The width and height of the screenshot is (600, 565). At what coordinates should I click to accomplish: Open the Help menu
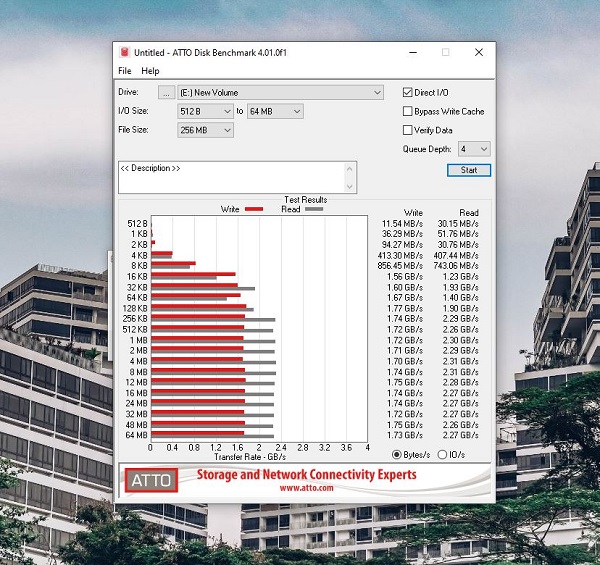coord(150,71)
